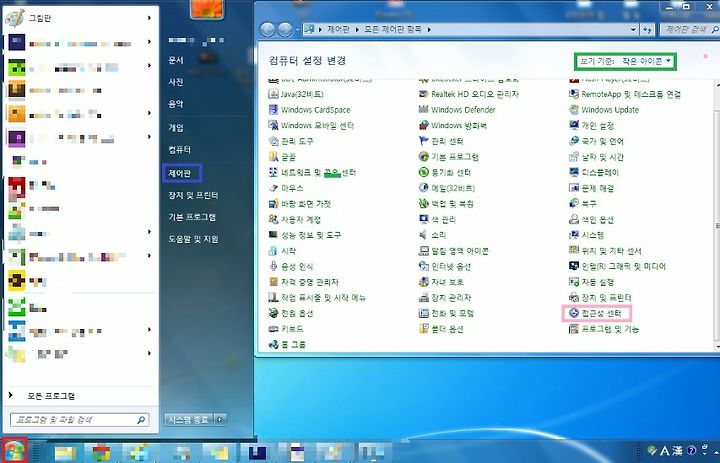Open the 키보드 (Keyboard) icon
The height and width of the screenshot is (463, 720).
(x=273, y=329)
